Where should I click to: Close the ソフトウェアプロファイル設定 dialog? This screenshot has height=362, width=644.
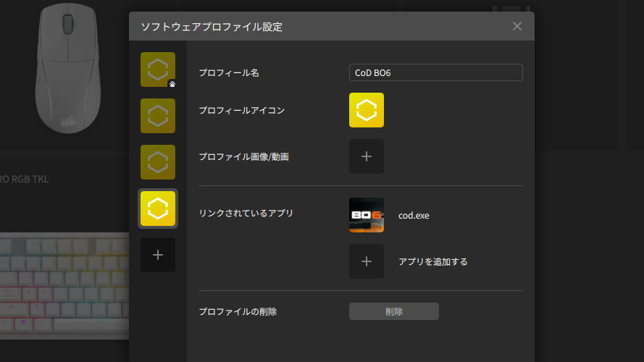coord(517,26)
